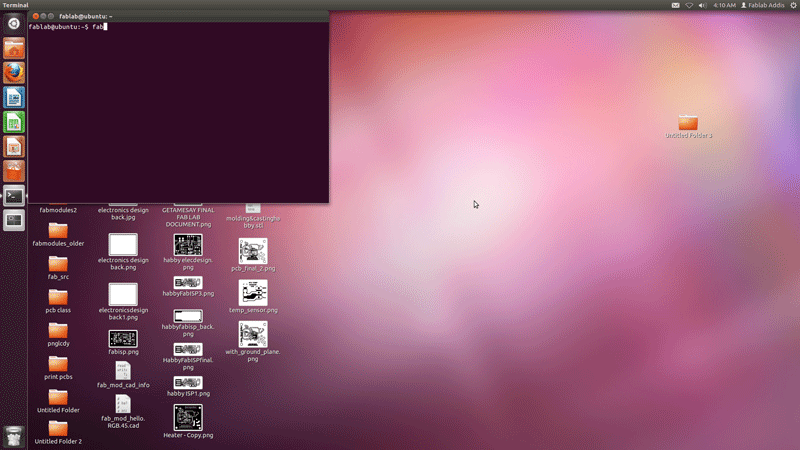Open LibreOffice Calc from the launcher

point(14,122)
